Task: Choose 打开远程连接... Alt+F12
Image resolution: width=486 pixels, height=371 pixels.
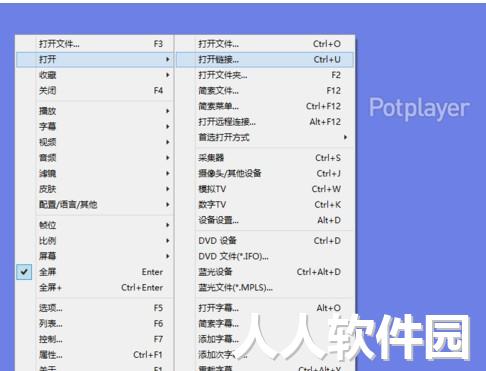Action: coord(264,122)
